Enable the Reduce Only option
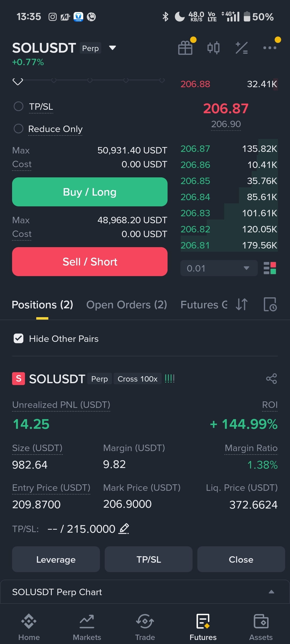The image size is (290, 644). click(19, 129)
